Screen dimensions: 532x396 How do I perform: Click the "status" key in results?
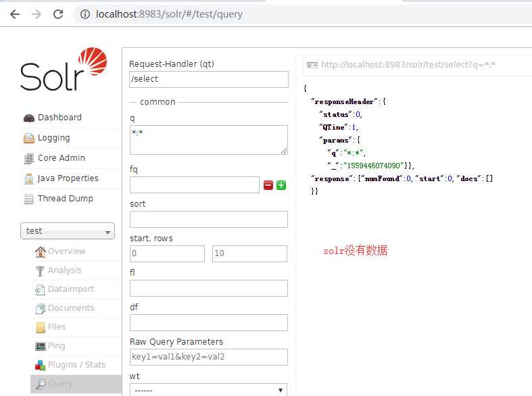pos(336,114)
